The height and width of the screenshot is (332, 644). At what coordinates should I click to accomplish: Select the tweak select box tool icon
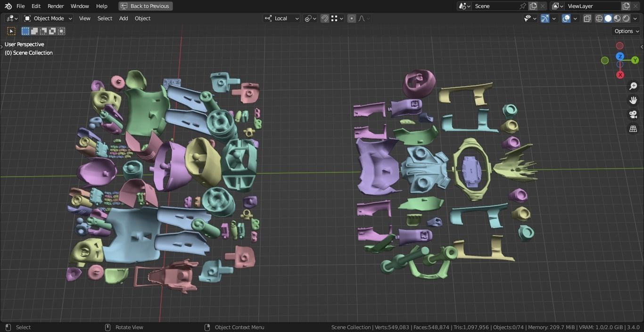tap(11, 31)
